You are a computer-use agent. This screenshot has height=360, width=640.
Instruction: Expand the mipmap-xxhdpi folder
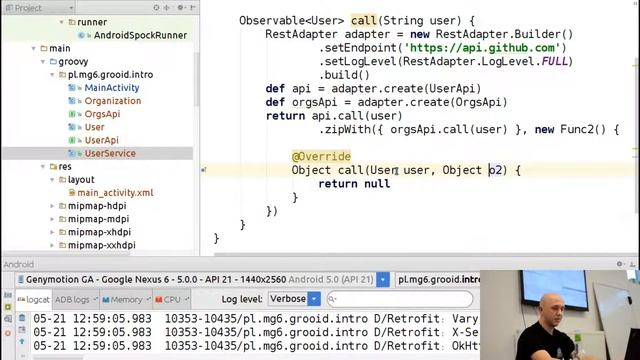[x=52, y=245]
